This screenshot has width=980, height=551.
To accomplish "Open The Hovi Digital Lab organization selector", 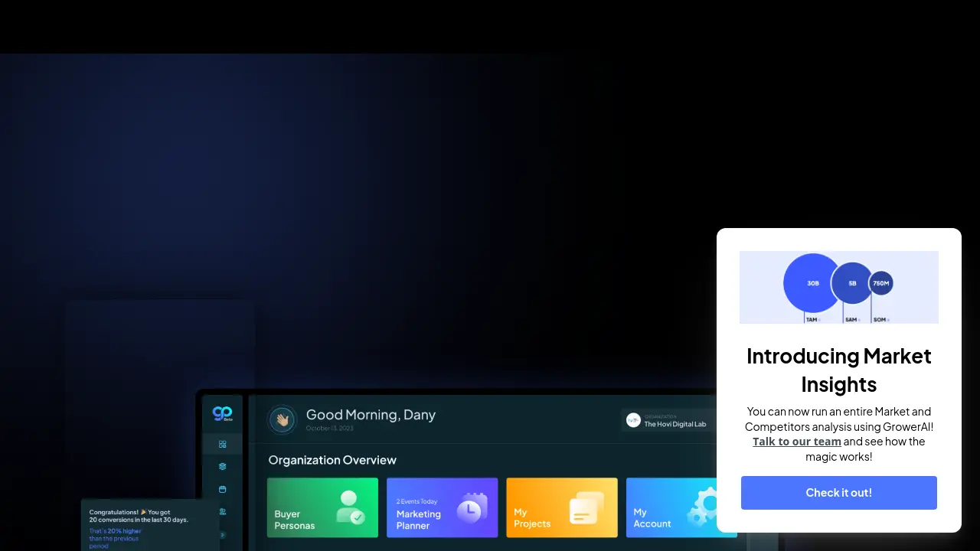I will [668, 420].
